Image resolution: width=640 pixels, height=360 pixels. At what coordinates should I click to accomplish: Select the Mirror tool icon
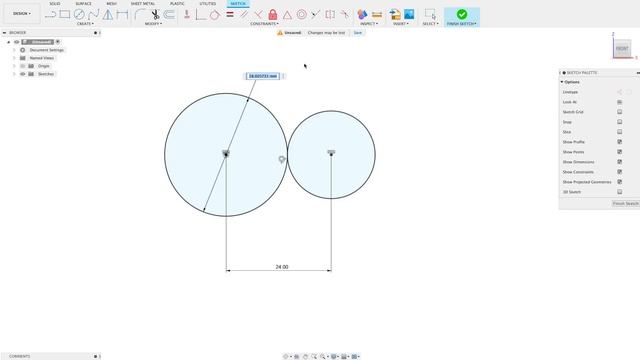[x=108, y=15]
